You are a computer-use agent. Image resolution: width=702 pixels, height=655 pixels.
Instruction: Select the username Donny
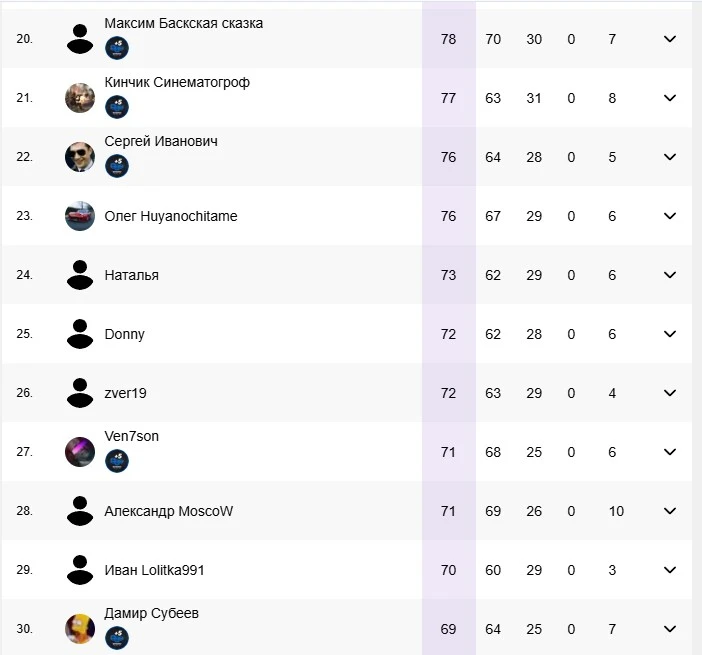(124, 334)
